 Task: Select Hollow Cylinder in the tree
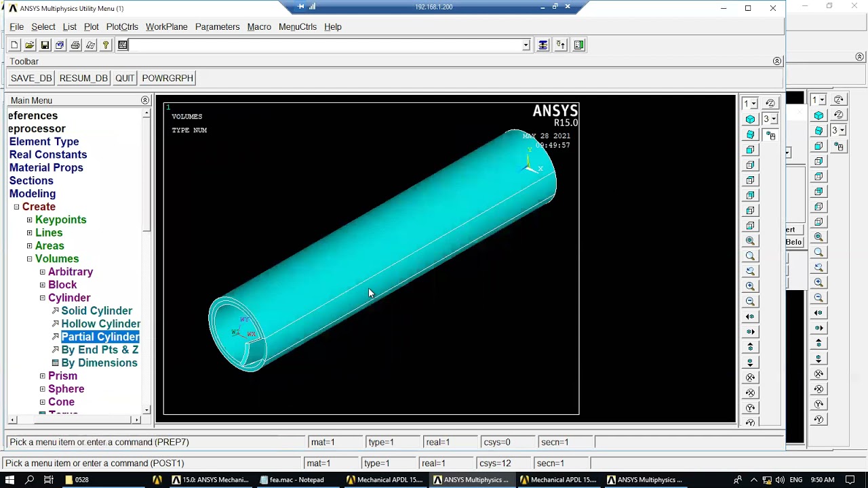click(x=101, y=324)
